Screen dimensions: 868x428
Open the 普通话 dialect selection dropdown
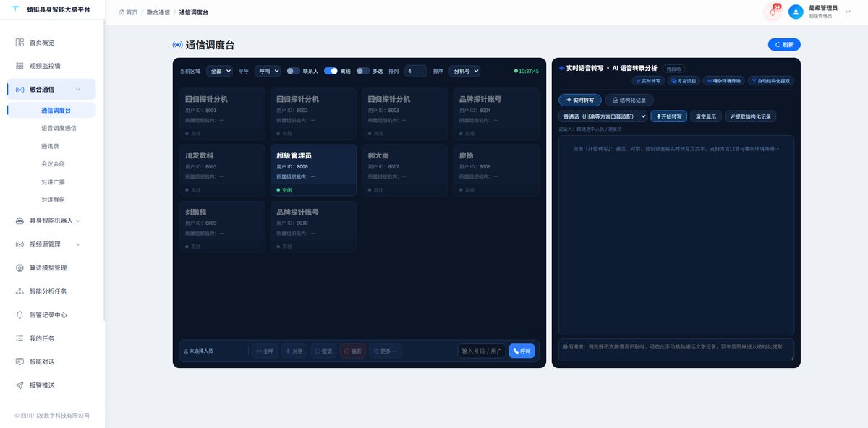(x=603, y=116)
